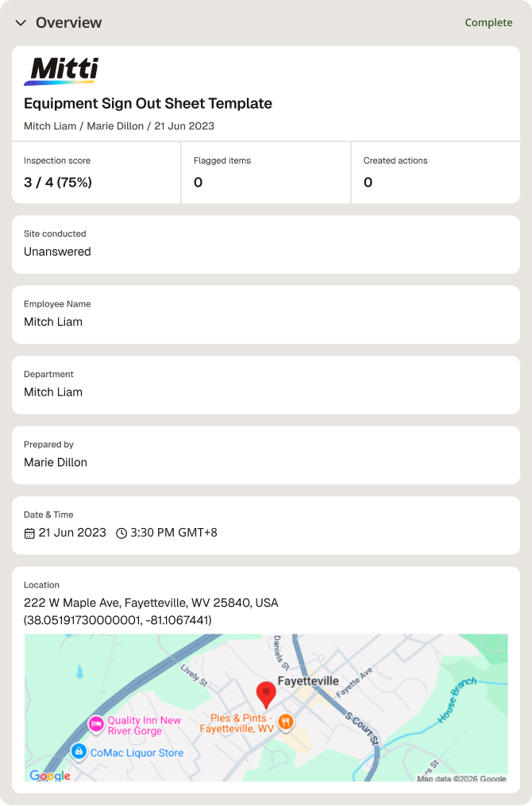The image size is (532, 806).
Task: Click the Fayetteville town label on map
Action: (308, 681)
